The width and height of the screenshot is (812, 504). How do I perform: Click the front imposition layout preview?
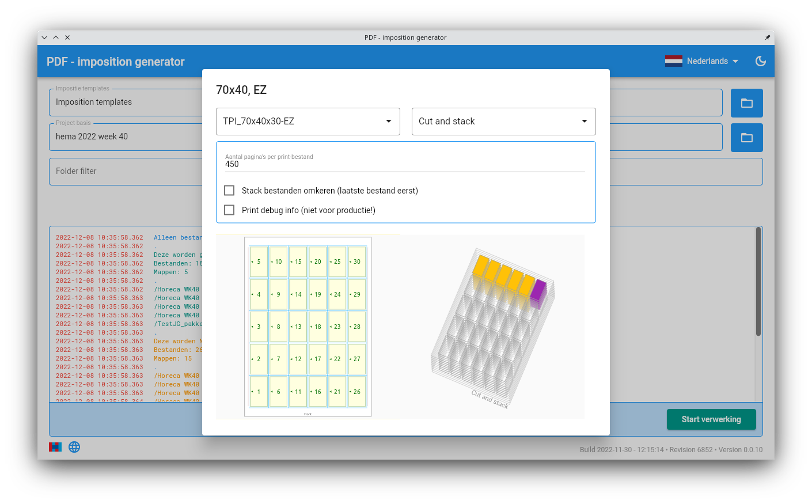308,327
